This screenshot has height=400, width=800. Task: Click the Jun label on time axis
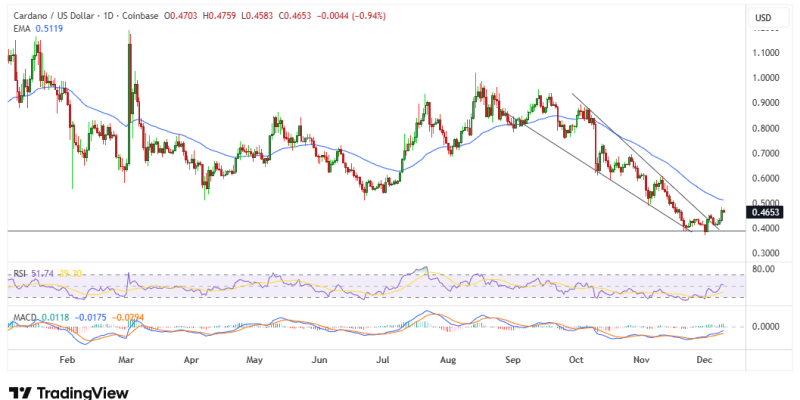pos(320,357)
